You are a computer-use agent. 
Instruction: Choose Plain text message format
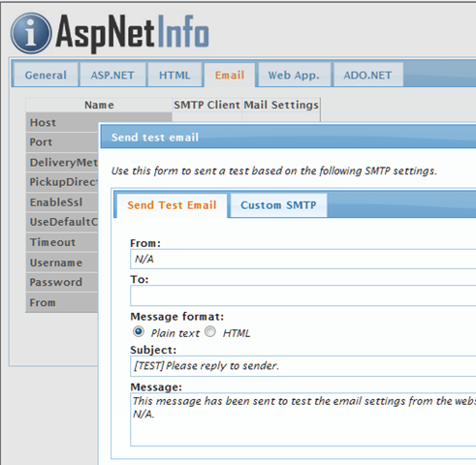point(139,332)
